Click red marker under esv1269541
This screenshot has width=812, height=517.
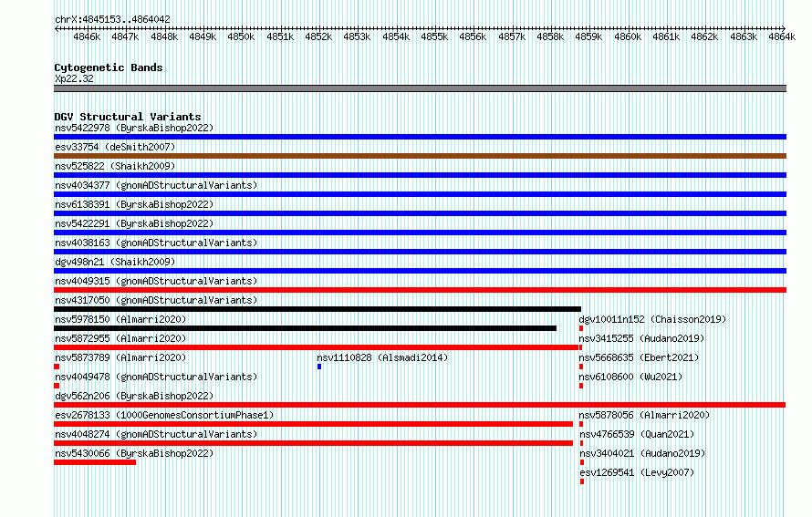[582, 481]
